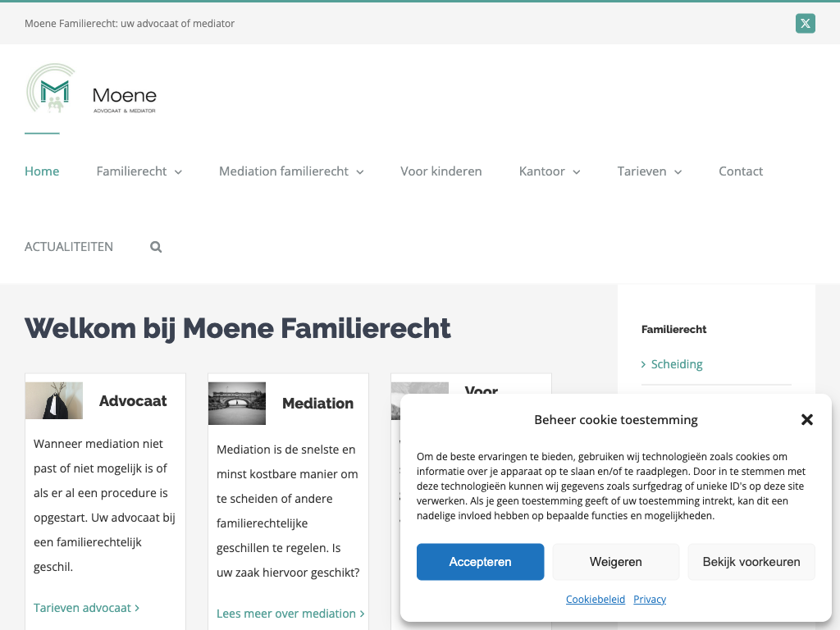Select Scheiding in the Familierecht sidebar

point(677,364)
